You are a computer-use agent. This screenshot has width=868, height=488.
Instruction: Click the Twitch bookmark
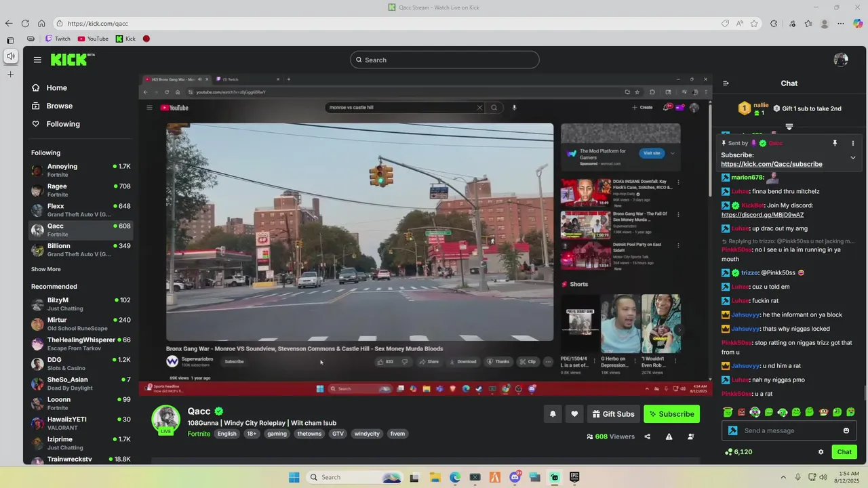(58, 39)
